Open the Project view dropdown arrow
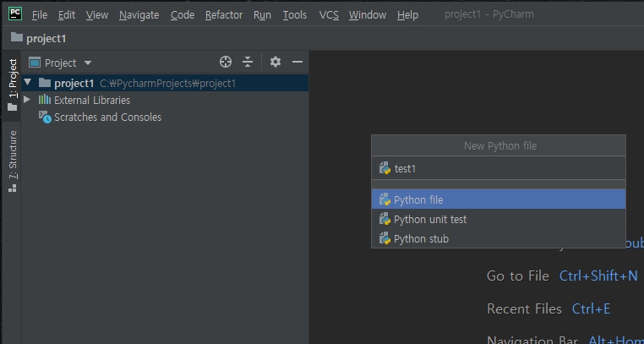The width and height of the screenshot is (644, 344). click(x=88, y=63)
